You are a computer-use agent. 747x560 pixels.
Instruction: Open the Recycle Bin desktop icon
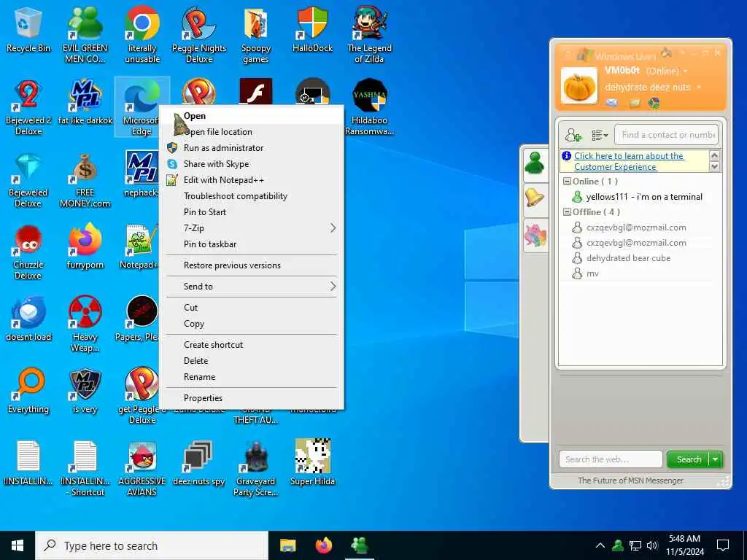point(28,30)
